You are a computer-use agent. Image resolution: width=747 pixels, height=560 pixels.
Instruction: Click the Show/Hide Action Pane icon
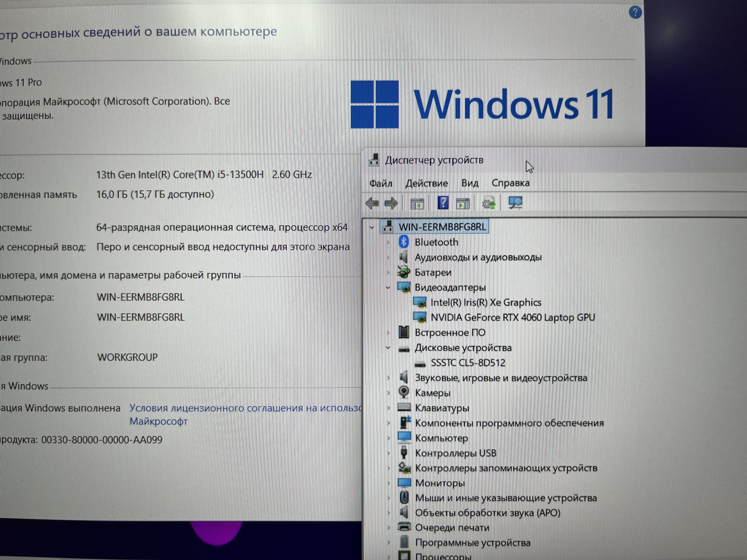[463, 204]
